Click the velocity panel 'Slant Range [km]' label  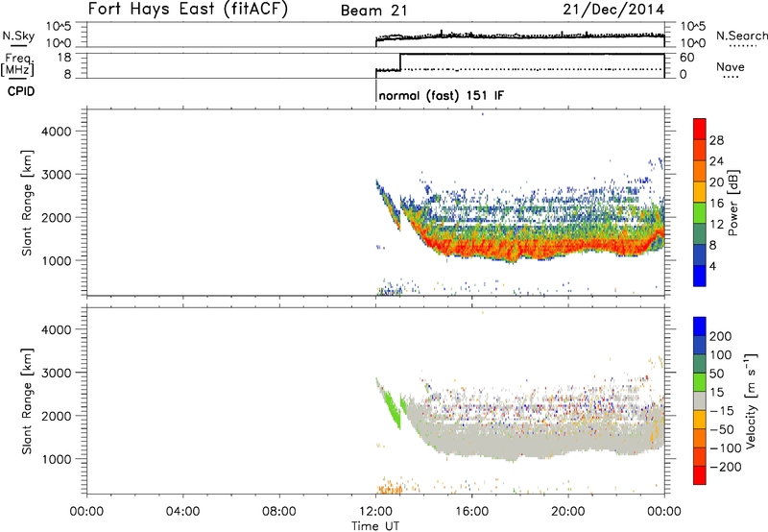(x=27, y=401)
